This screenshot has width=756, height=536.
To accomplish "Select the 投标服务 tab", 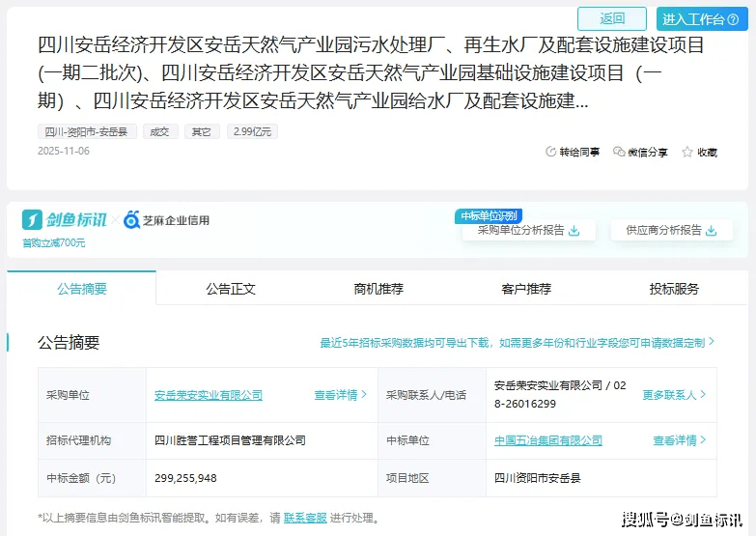I will 674,289.
